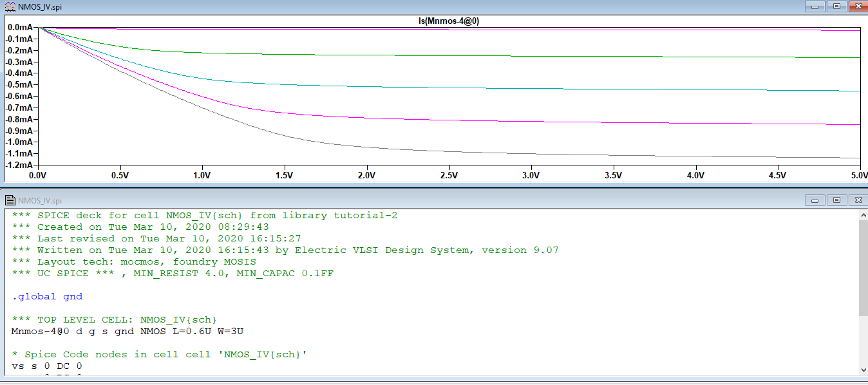Click the 'Written on' Electric VLSI comment line
868x385 pixels.
coord(285,250)
